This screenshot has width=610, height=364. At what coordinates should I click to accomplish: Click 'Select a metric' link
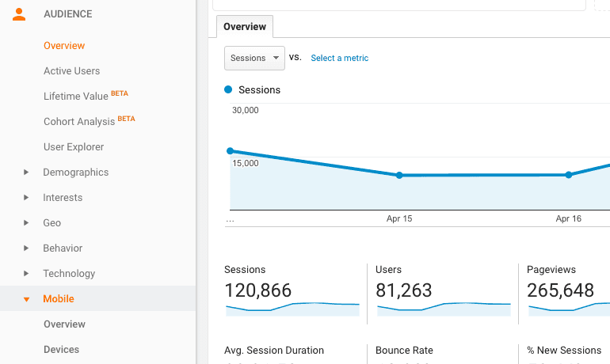(x=339, y=59)
